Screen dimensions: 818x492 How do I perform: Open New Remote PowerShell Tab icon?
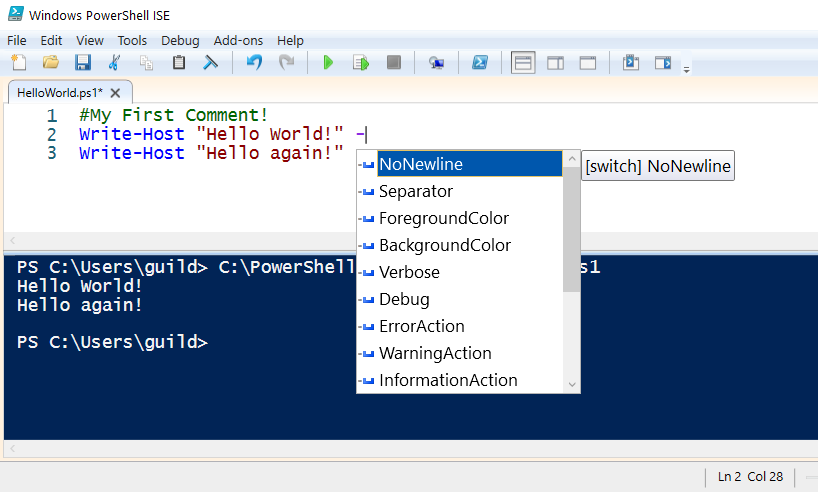tap(436, 63)
